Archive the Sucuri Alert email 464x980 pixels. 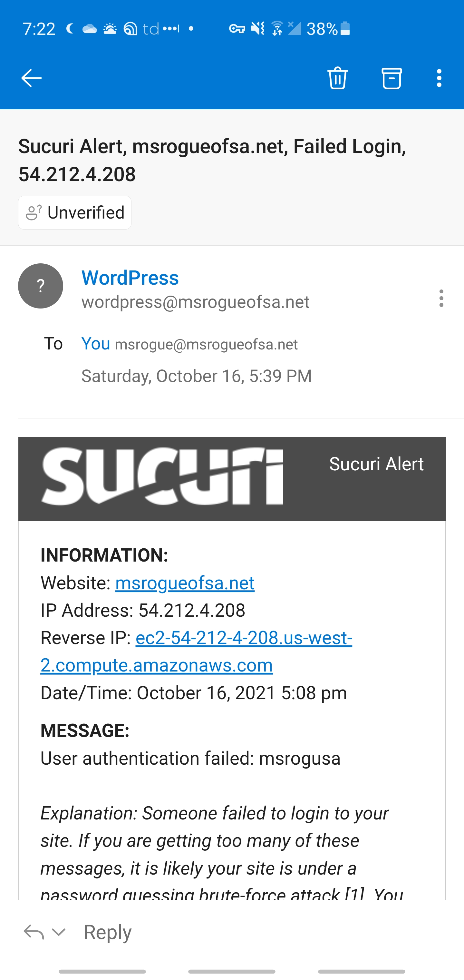tap(391, 78)
